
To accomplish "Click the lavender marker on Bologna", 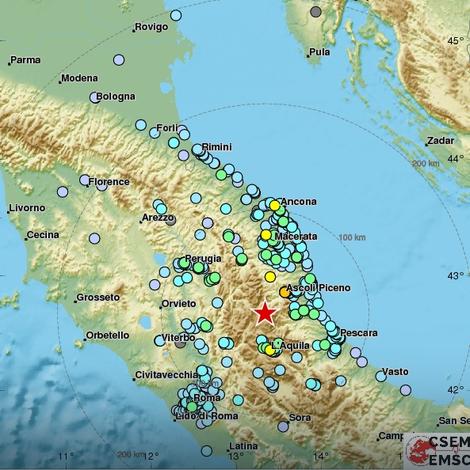I will [95, 97].
